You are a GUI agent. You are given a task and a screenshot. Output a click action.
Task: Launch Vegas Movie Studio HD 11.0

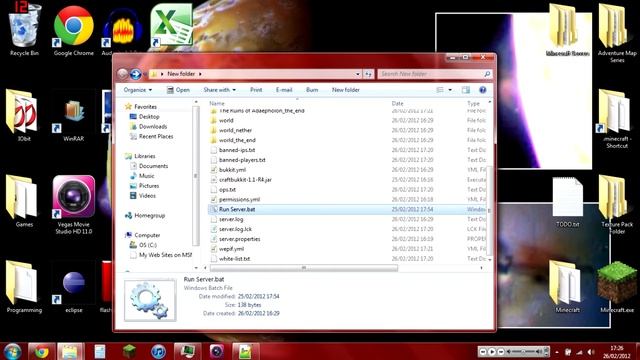point(73,204)
